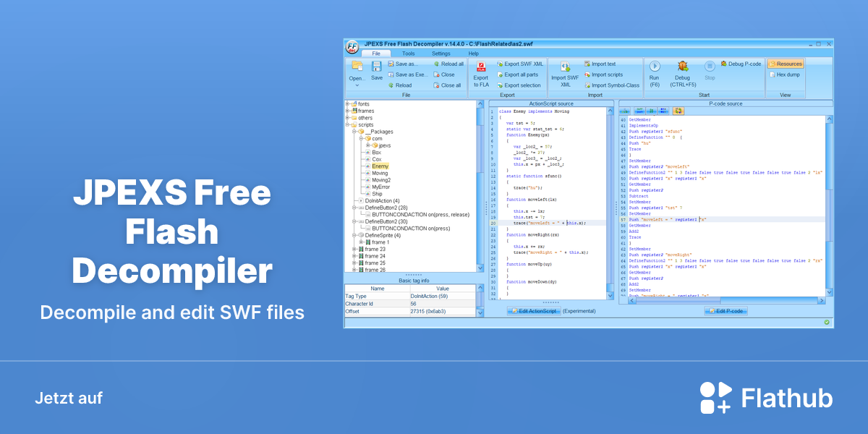Click the Edit P-code button
This screenshot has height=434, width=868.
(x=726, y=311)
